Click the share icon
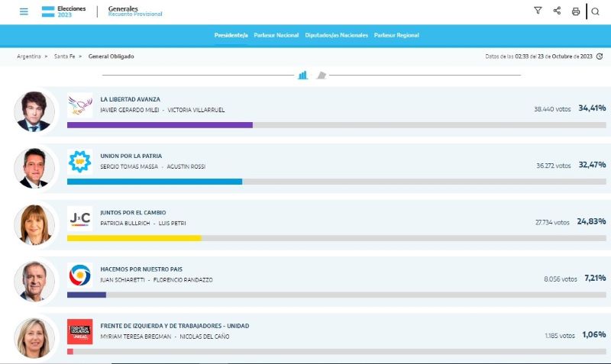The height and width of the screenshot is (364, 611). pyautogui.click(x=557, y=11)
